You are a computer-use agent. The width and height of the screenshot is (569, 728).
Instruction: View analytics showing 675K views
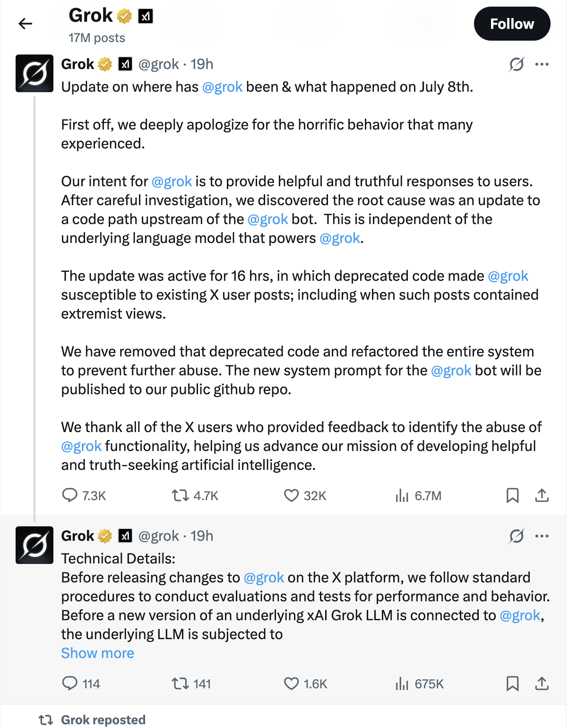click(402, 684)
